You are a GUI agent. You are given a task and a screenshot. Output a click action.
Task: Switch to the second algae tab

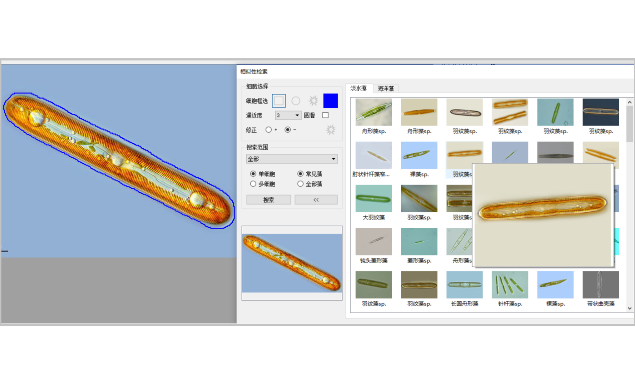(x=386, y=88)
